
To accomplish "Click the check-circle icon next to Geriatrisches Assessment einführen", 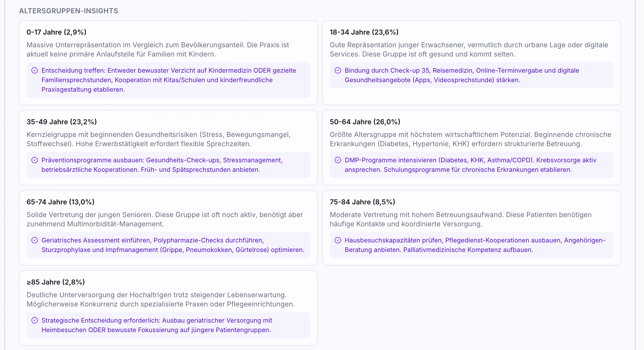I will tap(35, 240).
